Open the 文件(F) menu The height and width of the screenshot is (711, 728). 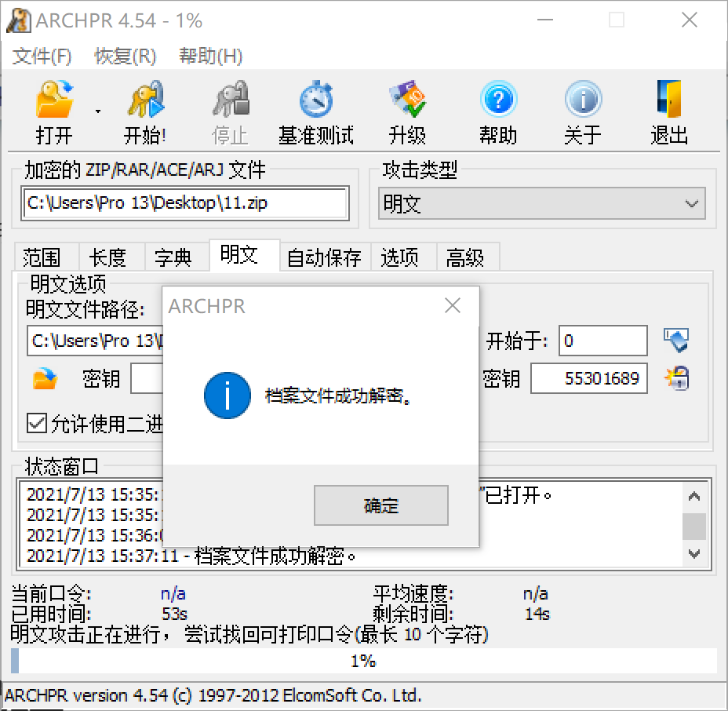point(42,57)
